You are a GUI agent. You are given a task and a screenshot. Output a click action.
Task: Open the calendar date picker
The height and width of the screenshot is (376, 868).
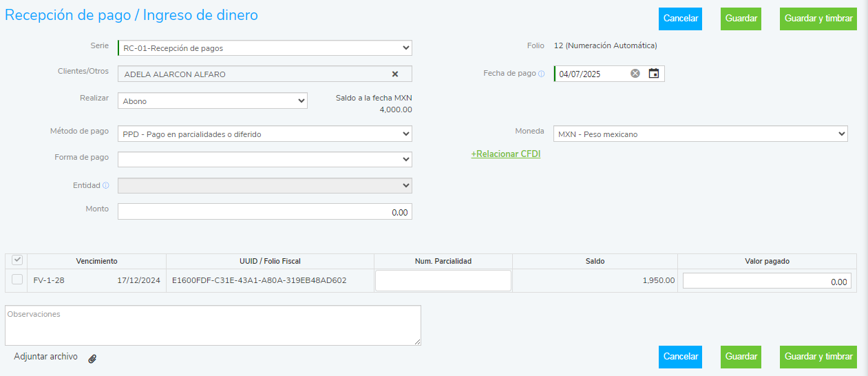(x=654, y=74)
